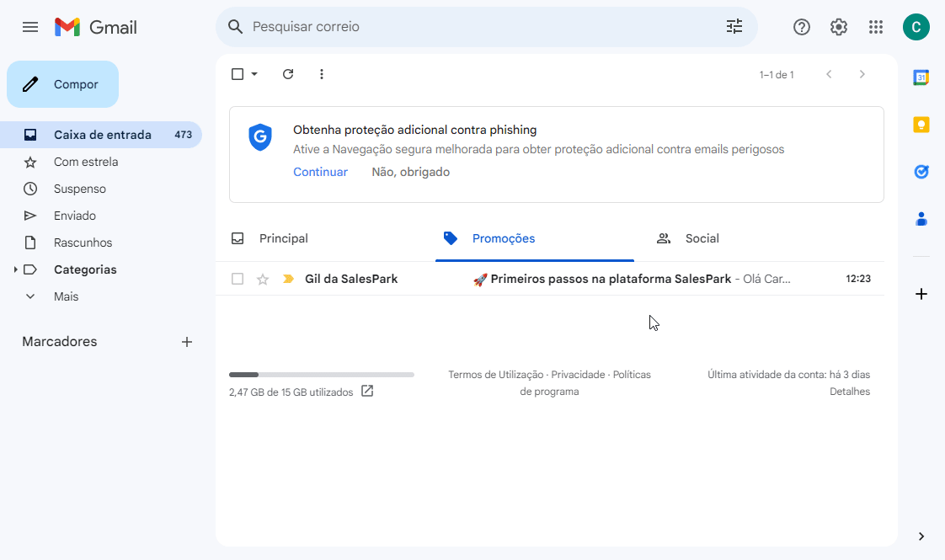Switch to the Social tab
Image resolution: width=945 pixels, height=560 pixels.
pos(701,238)
